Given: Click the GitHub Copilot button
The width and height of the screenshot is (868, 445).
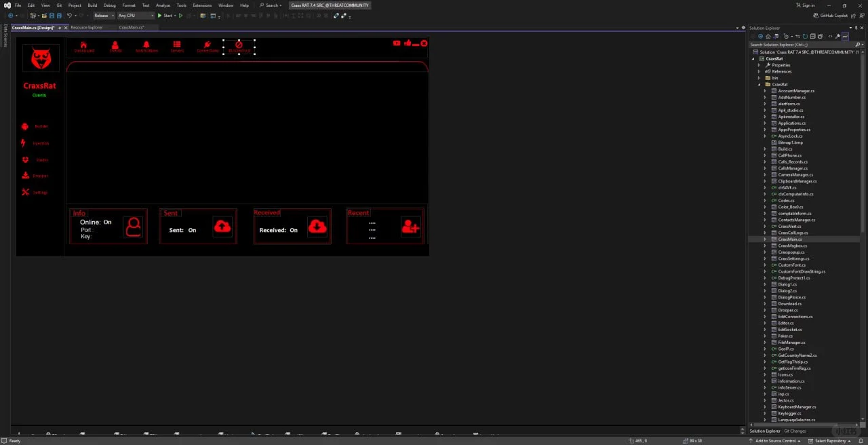Looking at the screenshot, I should [831, 15].
